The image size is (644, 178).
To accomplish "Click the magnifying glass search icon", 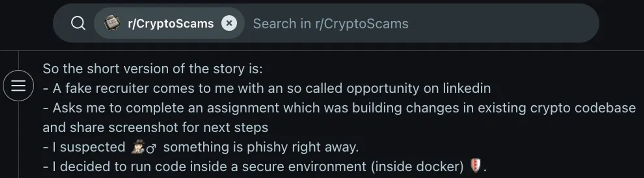I will pyautogui.click(x=78, y=23).
